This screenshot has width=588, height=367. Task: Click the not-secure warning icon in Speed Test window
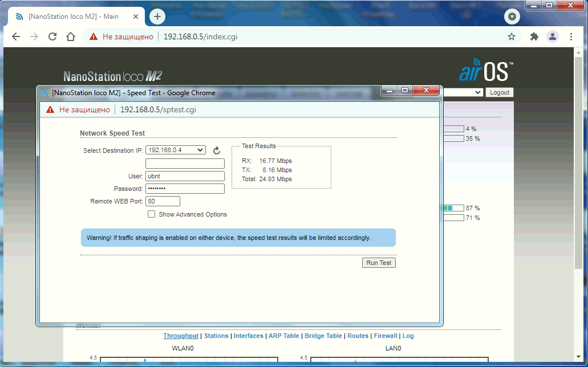[x=50, y=109]
